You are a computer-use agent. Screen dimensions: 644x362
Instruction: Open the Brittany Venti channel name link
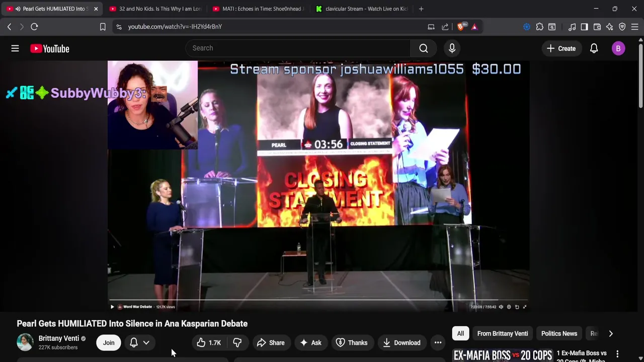[59, 338]
